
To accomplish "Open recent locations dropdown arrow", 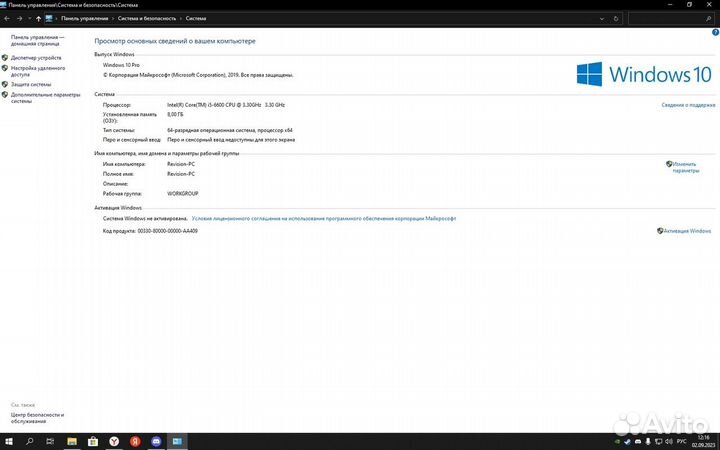I will pyautogui.click(x=29, y=19).
